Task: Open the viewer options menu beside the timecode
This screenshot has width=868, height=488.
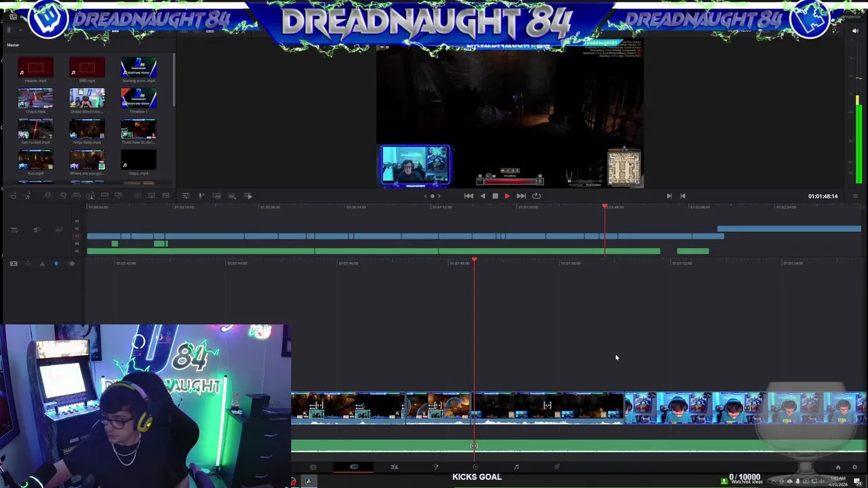Action: [x=856, y=196]
